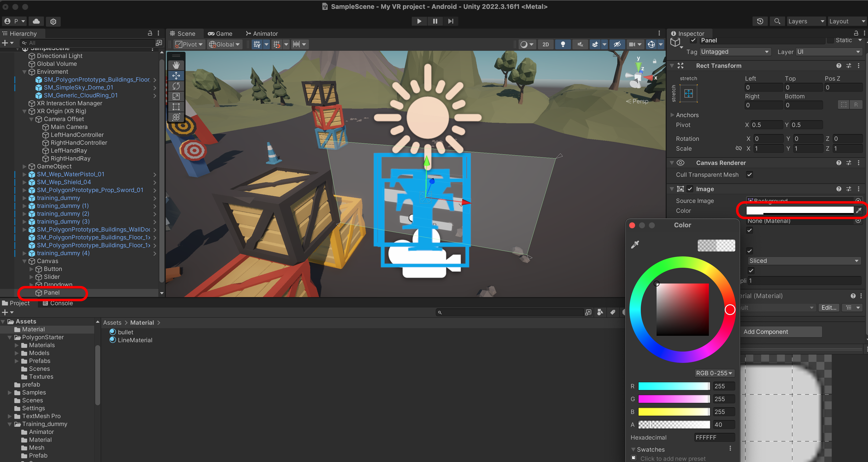Select the Hand view tool in Scene

tap(176, 65)
